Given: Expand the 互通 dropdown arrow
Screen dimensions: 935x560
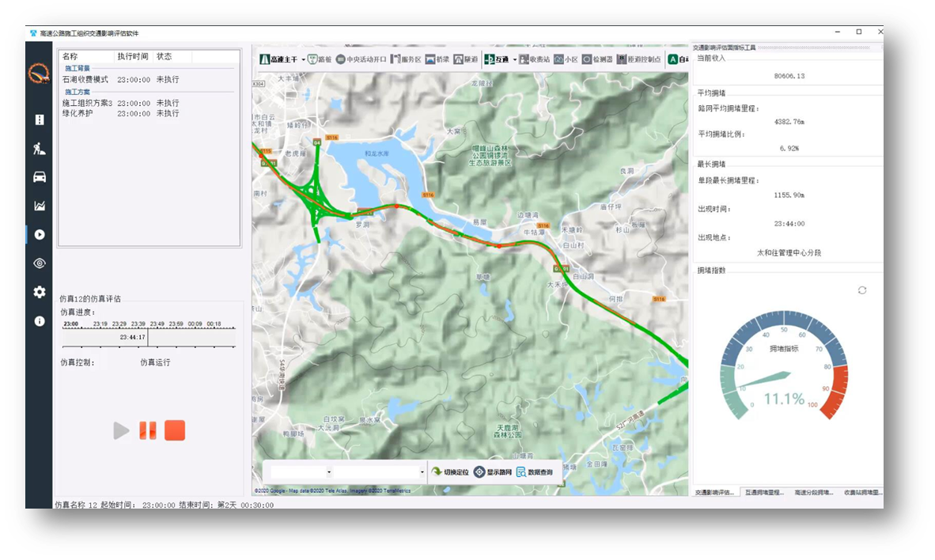Looking at the screenshot, I should point(514,59).
